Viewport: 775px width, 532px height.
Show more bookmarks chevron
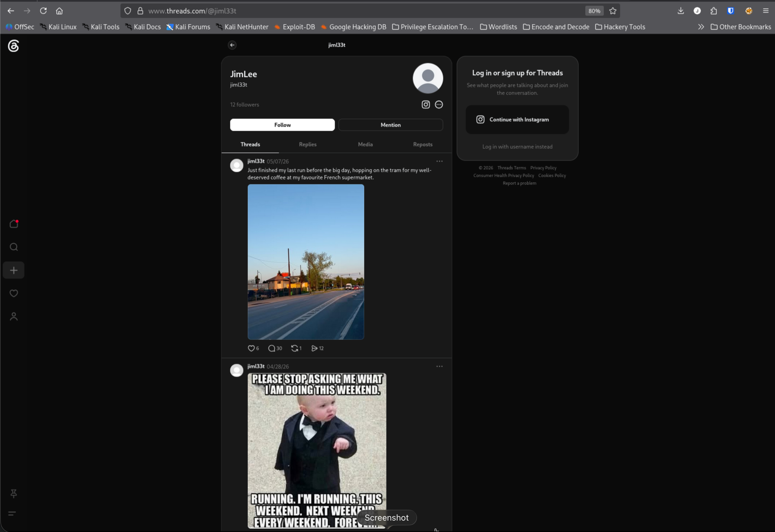[701, 27]
